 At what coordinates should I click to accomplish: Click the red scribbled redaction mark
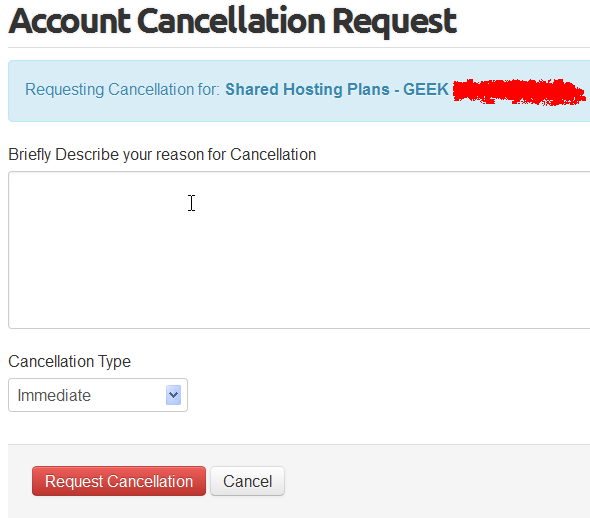pyautogui.click(x=519, y=92)
